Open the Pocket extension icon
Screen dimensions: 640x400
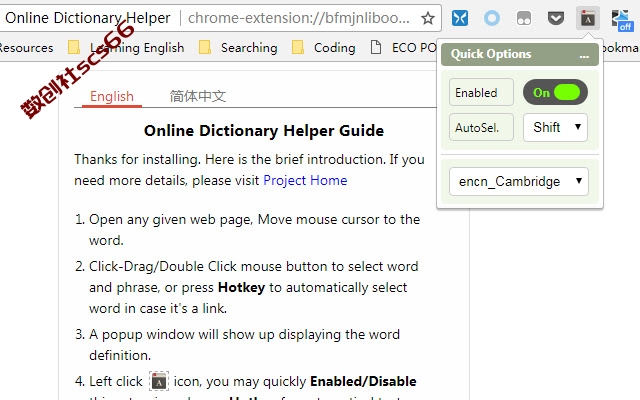pyautogui.click(x=556, y=18)
